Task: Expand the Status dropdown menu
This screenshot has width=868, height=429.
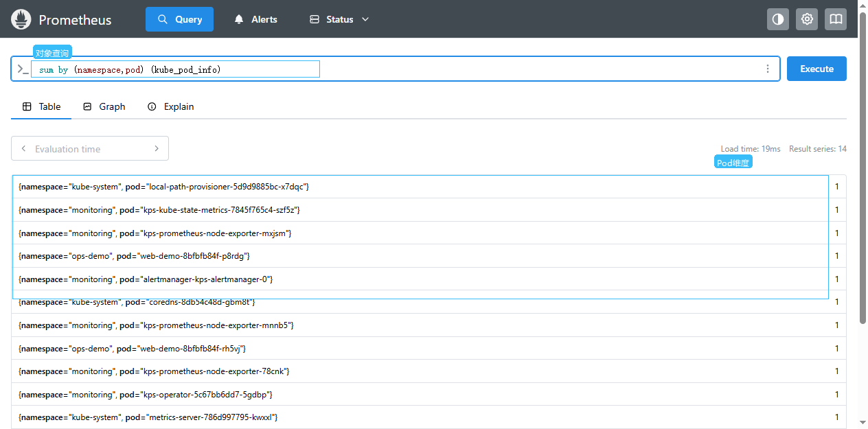Action: pos(339,19)
